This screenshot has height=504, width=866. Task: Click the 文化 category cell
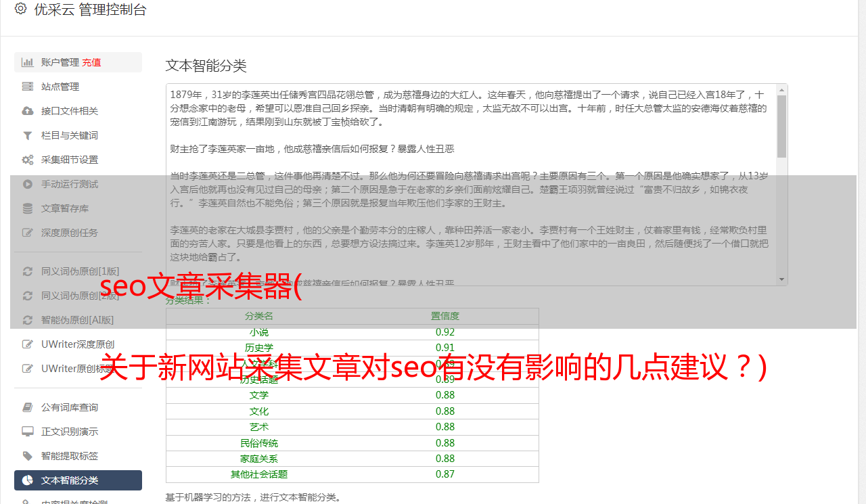(x=259, y=411)
